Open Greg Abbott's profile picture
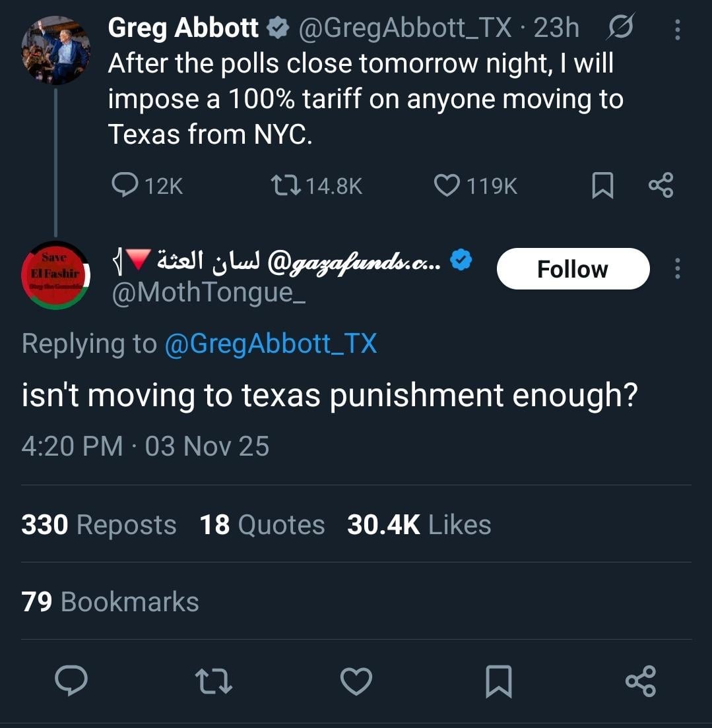712x728 pixels. click(x=55, y=50)
